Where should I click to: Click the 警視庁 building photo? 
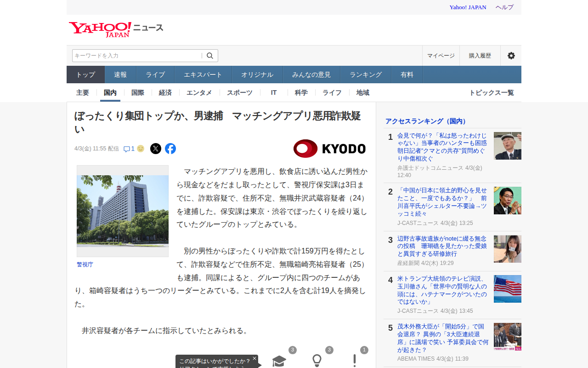[123, 211]
